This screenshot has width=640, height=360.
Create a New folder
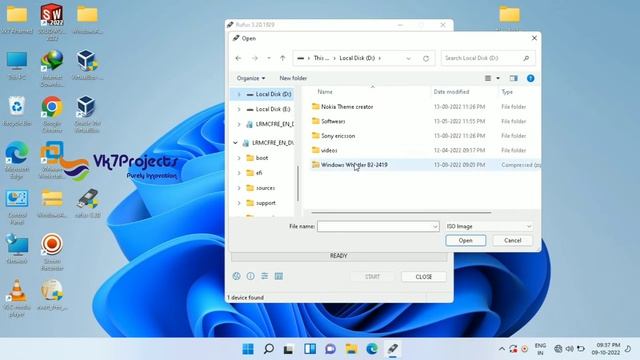pos(293,78)
